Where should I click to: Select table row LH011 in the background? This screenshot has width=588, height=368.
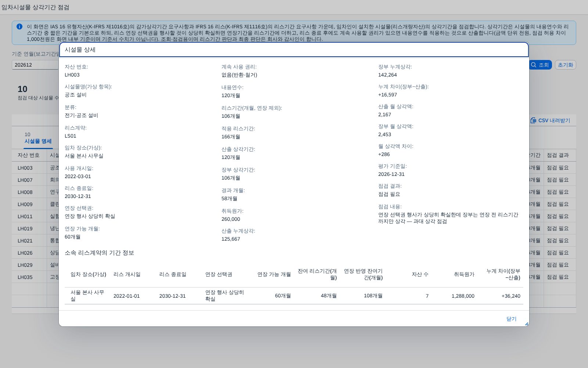pyautogui.click(x=25, y=216)
